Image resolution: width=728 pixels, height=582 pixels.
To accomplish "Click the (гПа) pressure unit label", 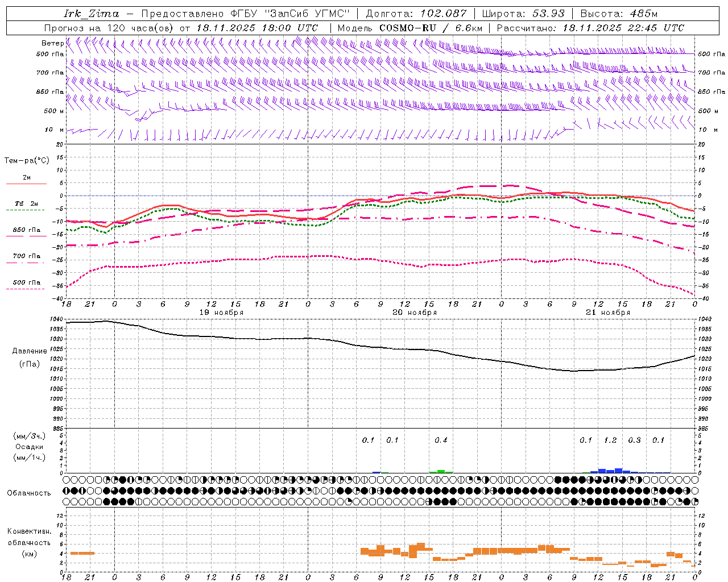I will click(30, 364).
